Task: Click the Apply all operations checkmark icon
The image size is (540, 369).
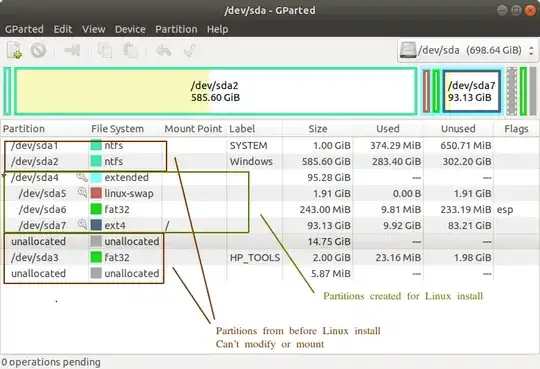Action: coord(189,51)
